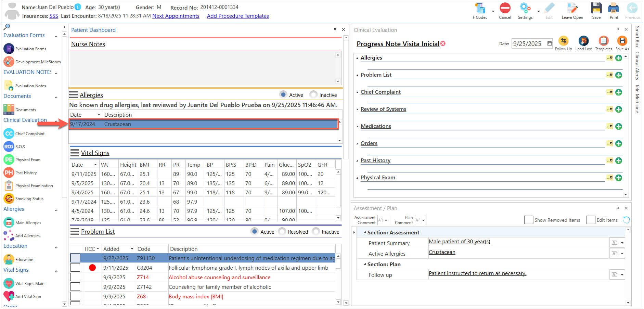Open Physical Exam sidebar item
The image size is (644, 309).
[x=22, y=160]
